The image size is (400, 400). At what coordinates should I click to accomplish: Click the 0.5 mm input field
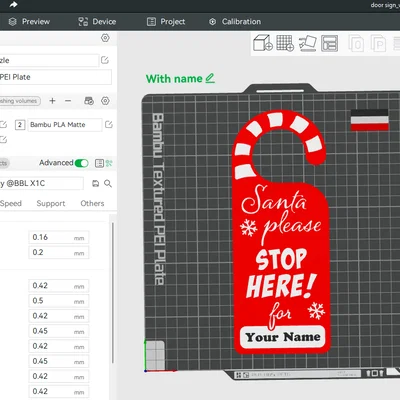click(x=59, y=301)
